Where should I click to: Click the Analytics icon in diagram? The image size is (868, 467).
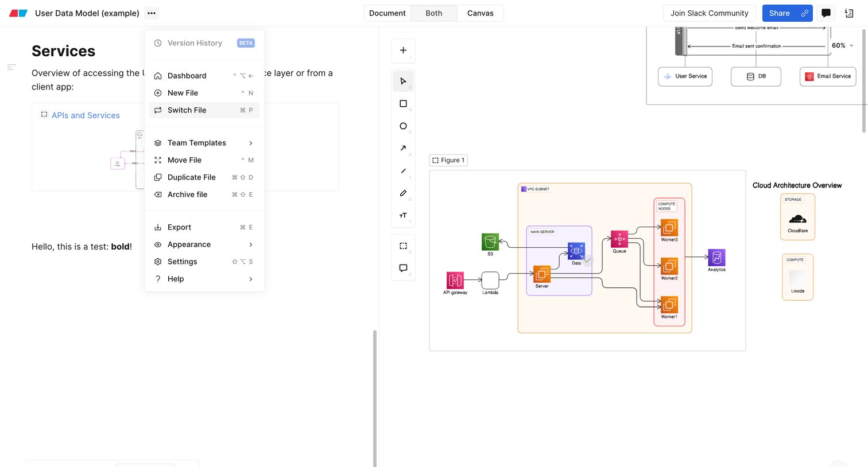pos(716,257)
